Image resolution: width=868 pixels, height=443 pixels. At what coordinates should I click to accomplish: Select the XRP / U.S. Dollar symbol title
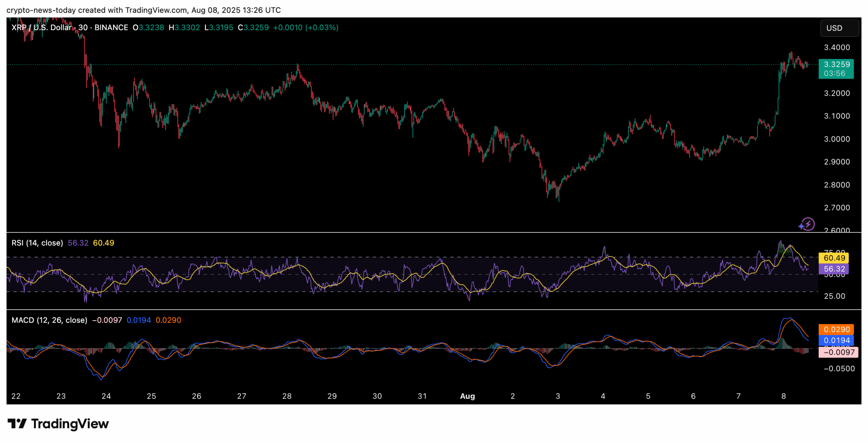[41, 27]
